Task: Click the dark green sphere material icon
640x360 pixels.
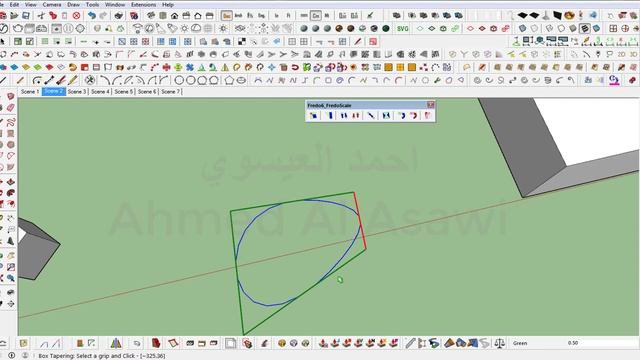Action: [386, 29]
